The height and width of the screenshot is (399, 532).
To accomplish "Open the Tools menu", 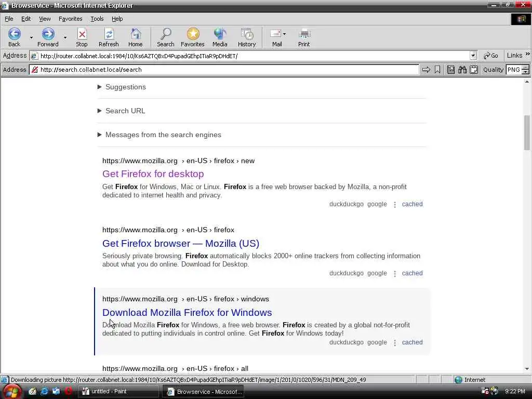I will click(x=97, y=19).
